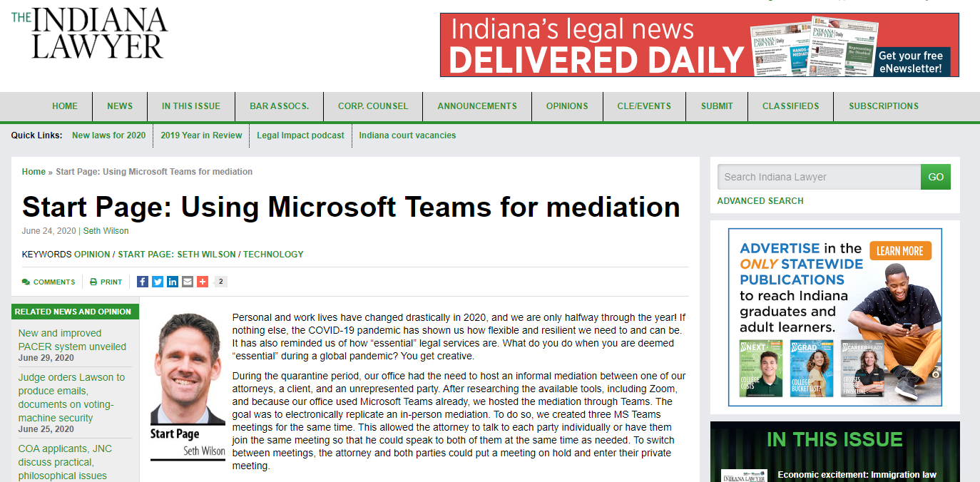The image size is (980, 482).
Task: Open the Home navigation tab
Action: tap(65, 106)
